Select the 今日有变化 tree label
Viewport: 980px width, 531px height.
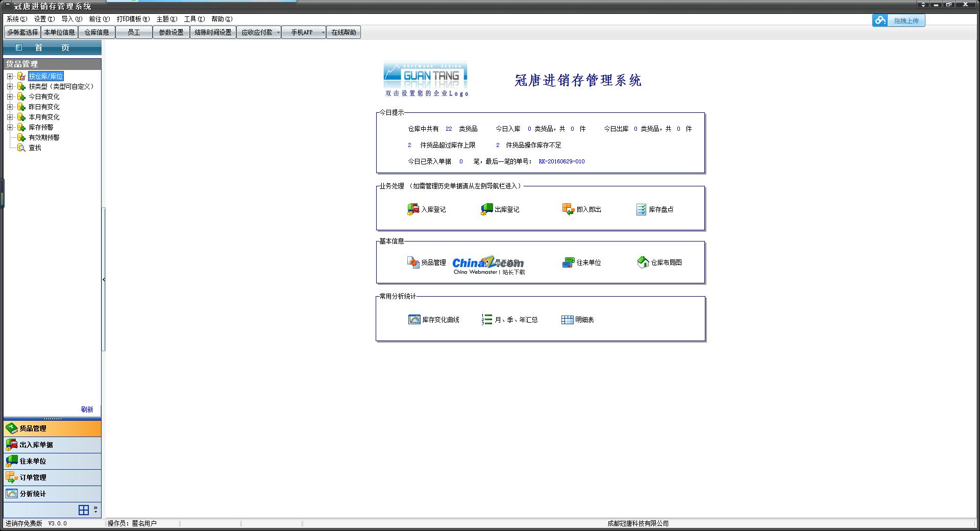tap(44, 96)
